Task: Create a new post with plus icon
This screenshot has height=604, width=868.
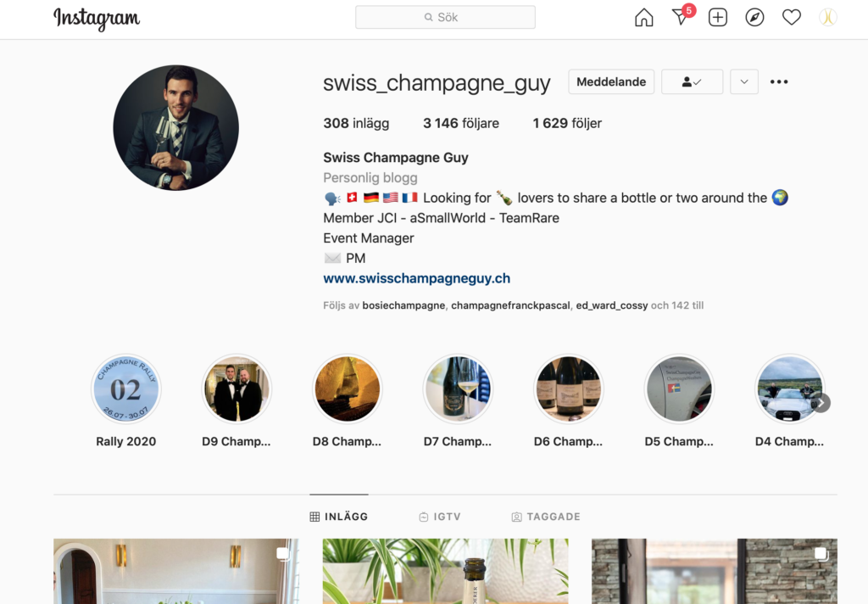Action: [718, 18]
